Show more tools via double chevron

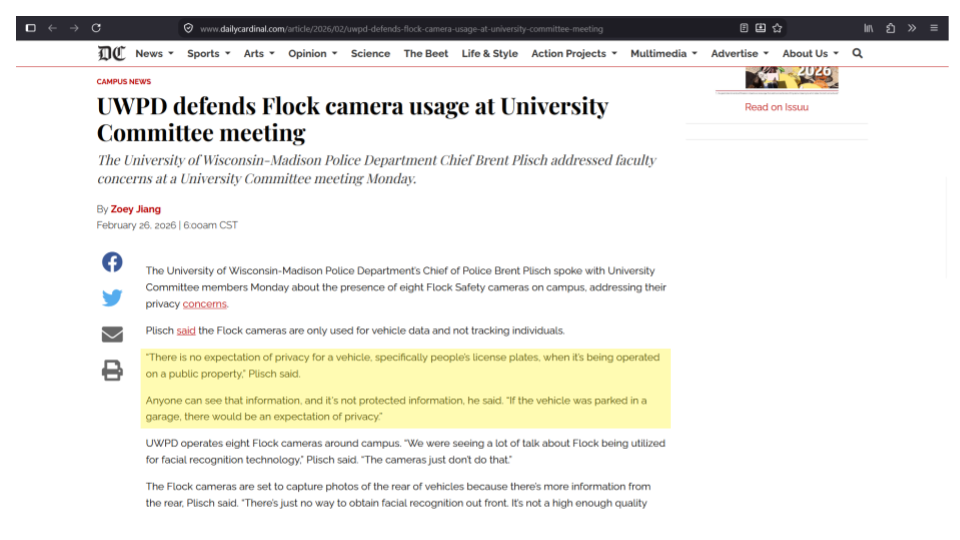point(912,28)
